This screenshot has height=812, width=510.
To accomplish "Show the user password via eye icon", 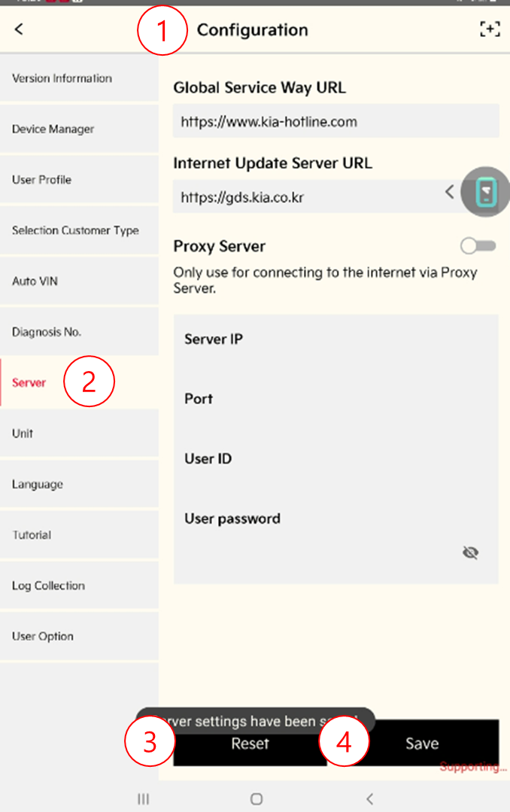I will [x=470, y=552].
